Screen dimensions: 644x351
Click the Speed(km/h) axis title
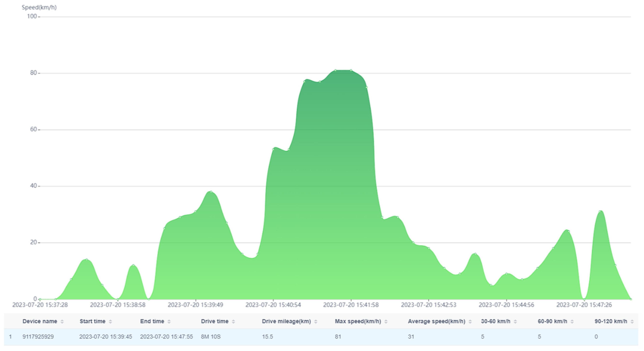[x=39, y=7]
